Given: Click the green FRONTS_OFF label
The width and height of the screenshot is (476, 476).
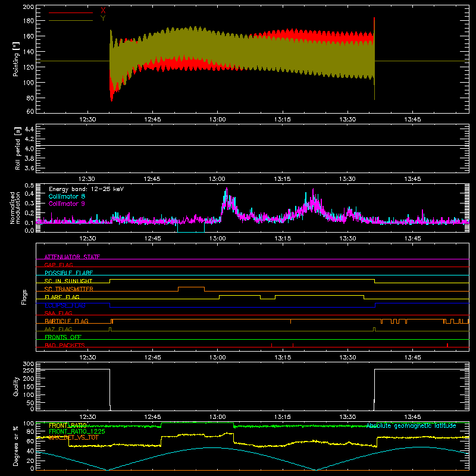Looking at the screenshot, I should tap(63, 337).
